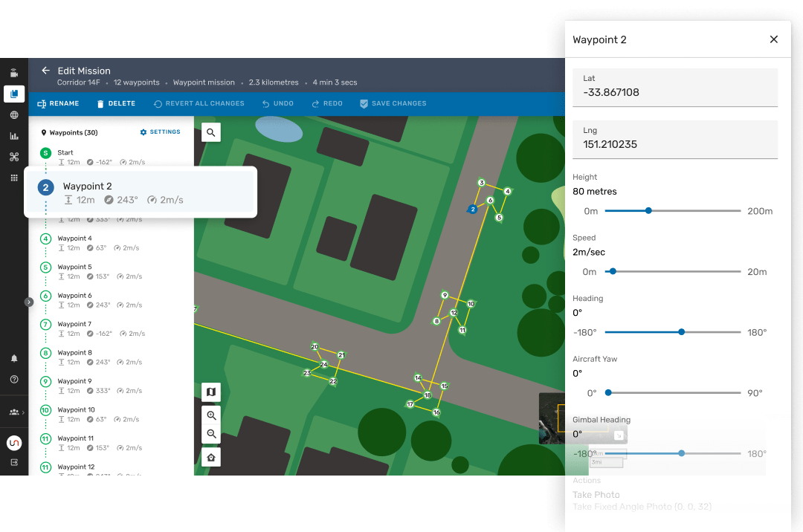Select highlighted Waypoint 2 card in list

coord(141,192)
